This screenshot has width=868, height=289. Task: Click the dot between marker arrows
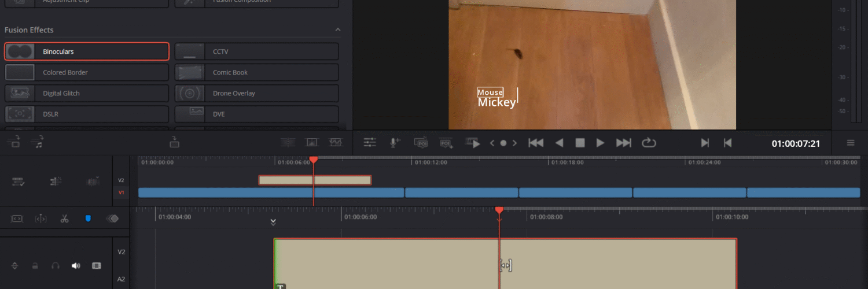pos(503,143)
